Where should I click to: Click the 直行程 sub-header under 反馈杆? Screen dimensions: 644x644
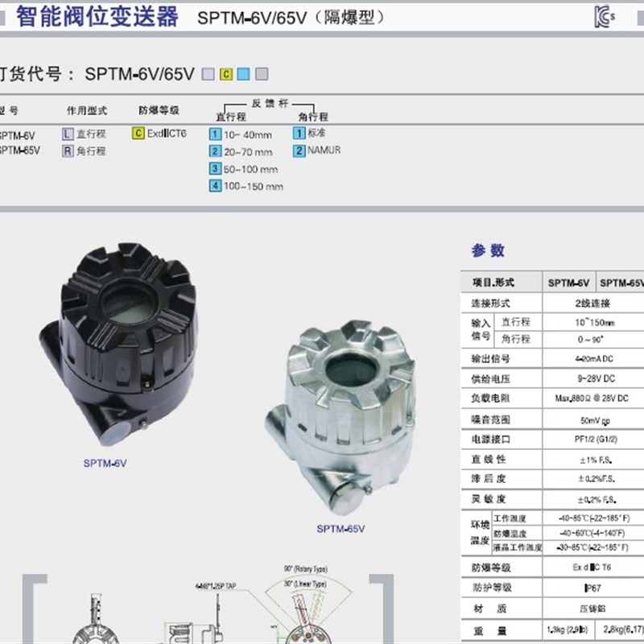click(x=231, y=117)
